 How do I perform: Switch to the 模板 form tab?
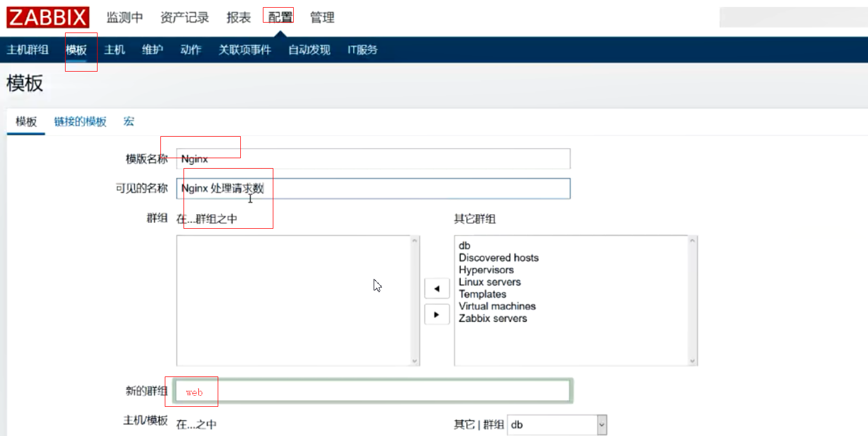(26, 121)
